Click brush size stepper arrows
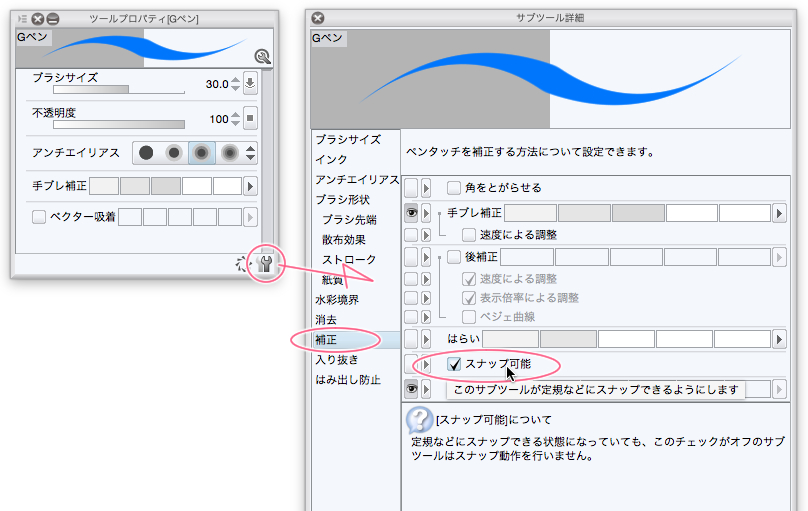This screenshot has width=808, height=511. [235, 83]
